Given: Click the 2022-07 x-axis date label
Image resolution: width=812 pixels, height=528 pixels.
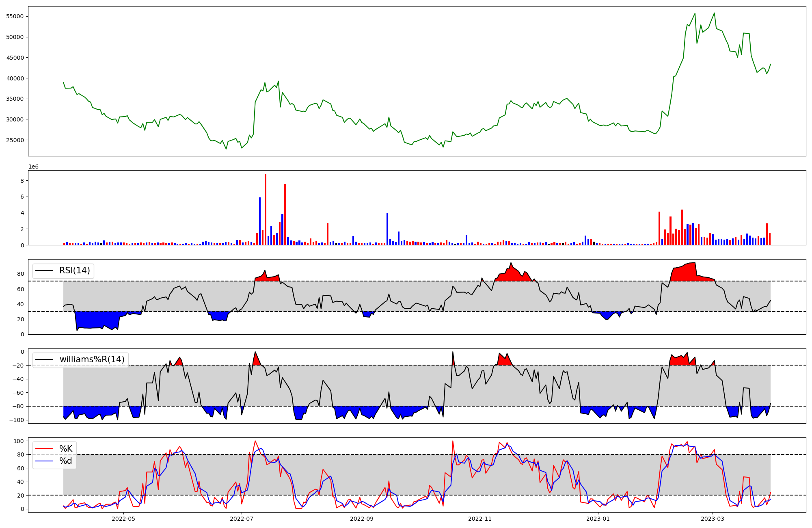Looking at the screenshot, I should point(242,519).
